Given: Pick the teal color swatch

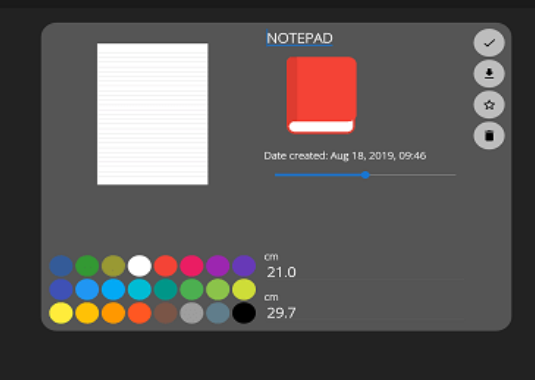Looking at the screenshot, I should click(165, 289).
